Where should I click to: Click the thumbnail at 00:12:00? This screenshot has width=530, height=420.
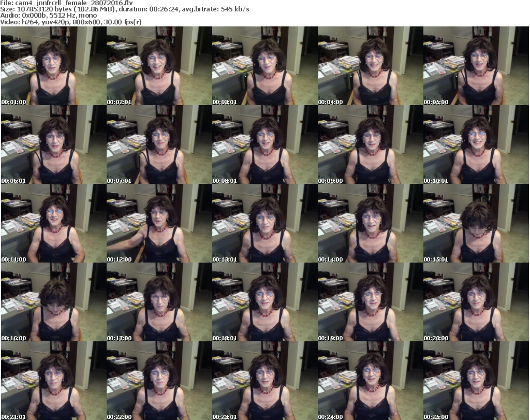[159, 223]
